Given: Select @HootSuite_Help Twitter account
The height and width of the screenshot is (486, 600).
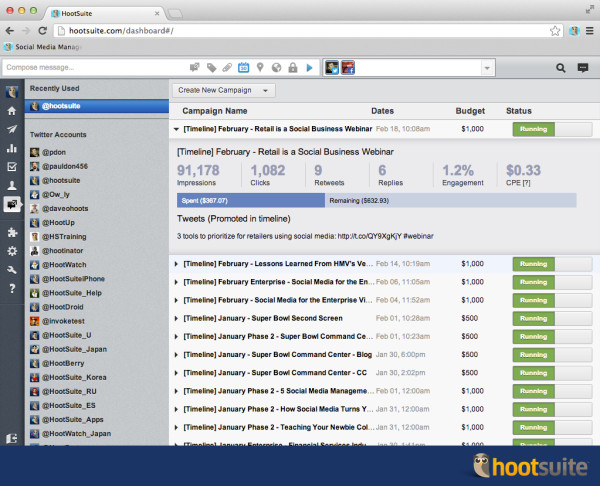Looking at the screenshot, I should [x=66, y=293].
